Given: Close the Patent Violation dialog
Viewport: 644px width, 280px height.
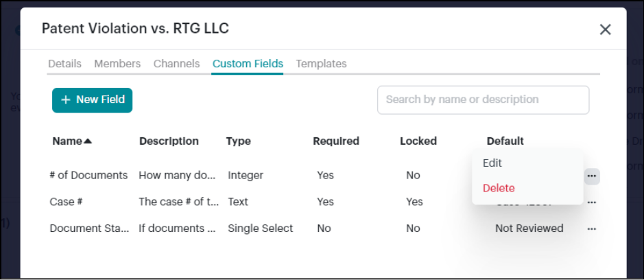Looking at the screenshot, I should click(605, 29).
